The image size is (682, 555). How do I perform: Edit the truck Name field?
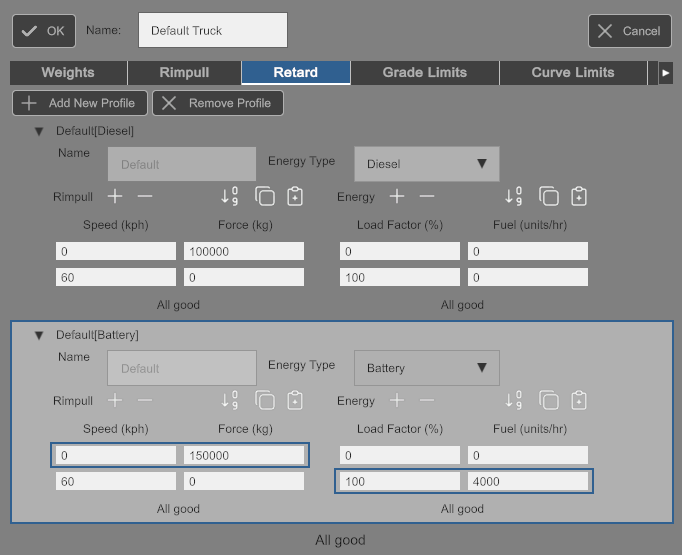click(213, 30)
